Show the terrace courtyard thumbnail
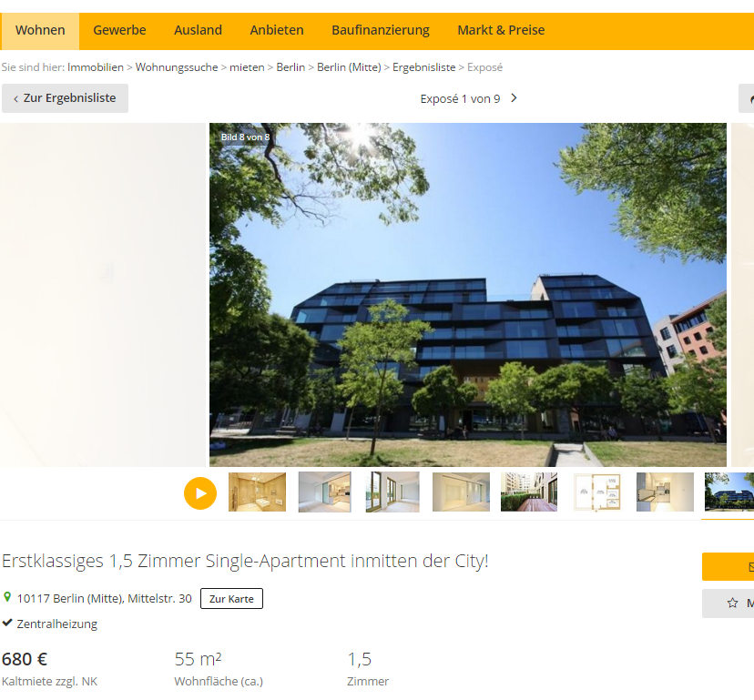The width and height of the screenshot is (754, 700). point(529,492)
